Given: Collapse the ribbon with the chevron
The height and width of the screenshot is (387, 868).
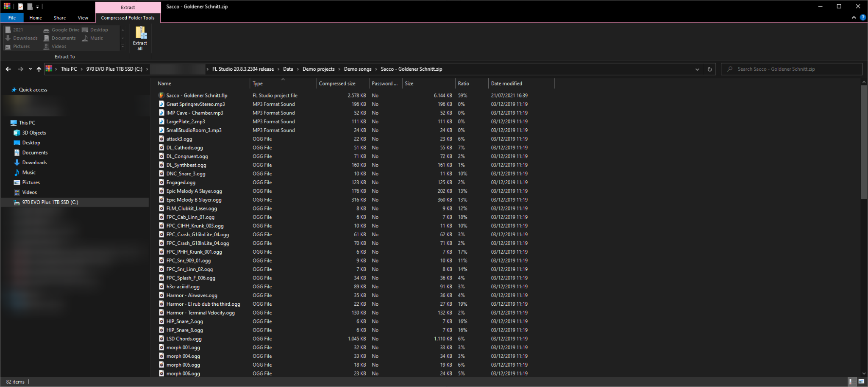Looking at the screenshot, I should pyautogui.click(x=854, y=18).
